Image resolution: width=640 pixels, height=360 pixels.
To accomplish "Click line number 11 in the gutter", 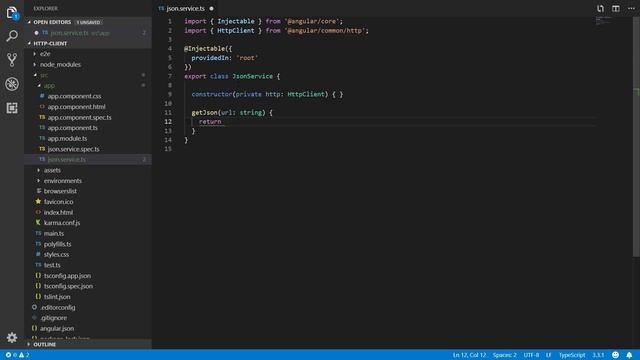I will [x=168, y=113].
